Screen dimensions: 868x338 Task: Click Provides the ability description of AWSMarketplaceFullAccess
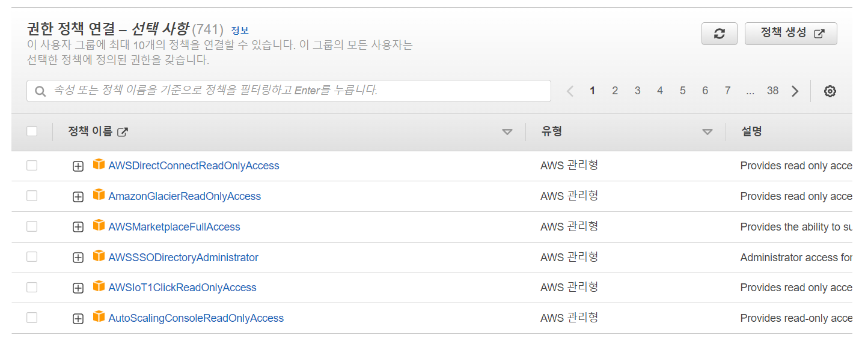796,227
